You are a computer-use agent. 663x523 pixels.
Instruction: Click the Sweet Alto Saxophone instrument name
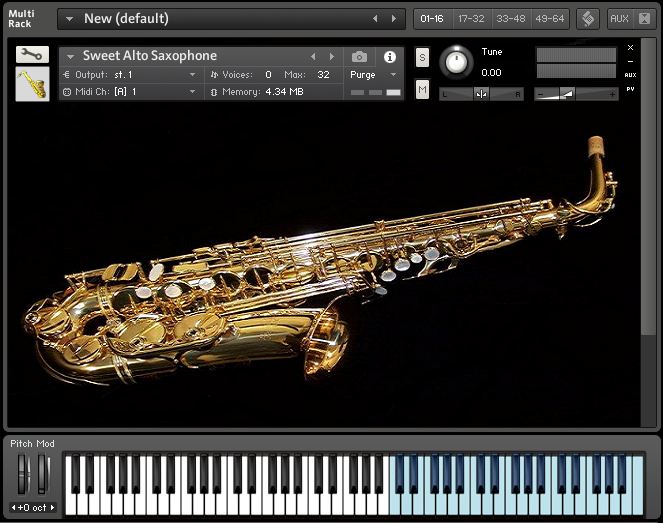click(150, 56)
